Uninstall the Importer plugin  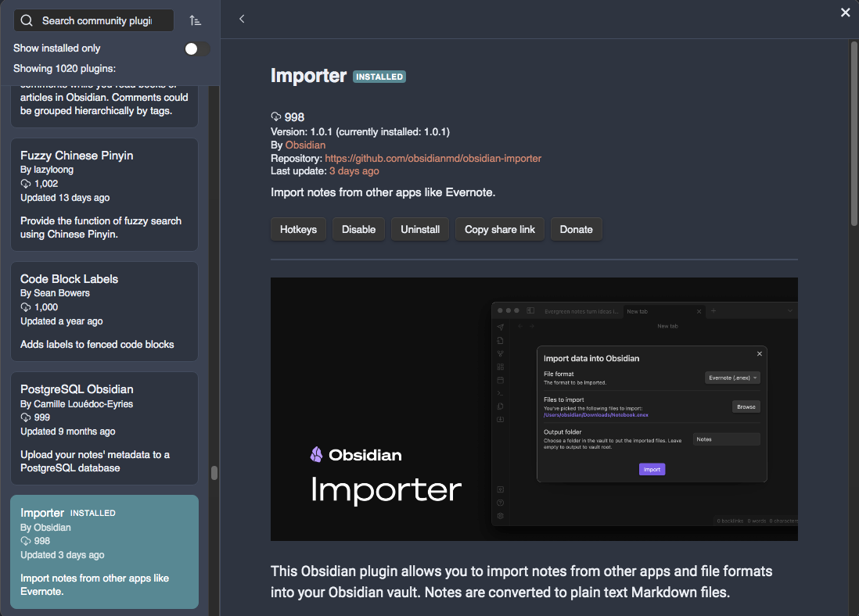click(x=419, y=229)
